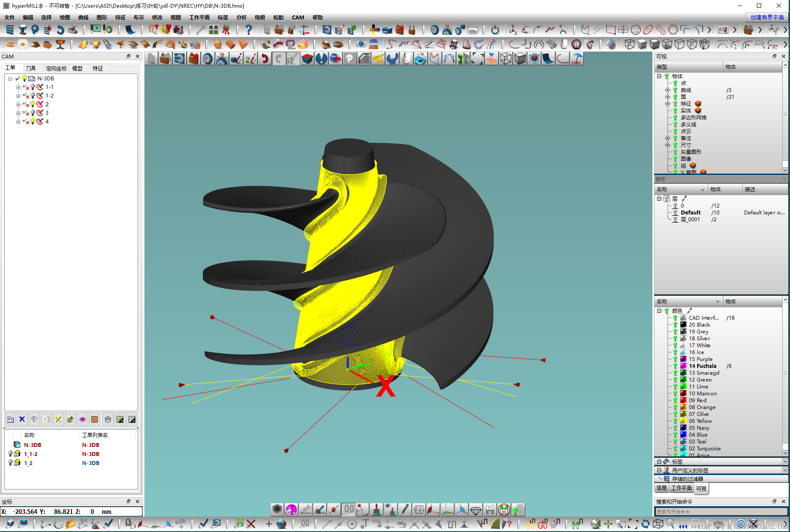Click the X coordinate value field
This screenshot has height=532, width=790.
(x=25, y=512)
